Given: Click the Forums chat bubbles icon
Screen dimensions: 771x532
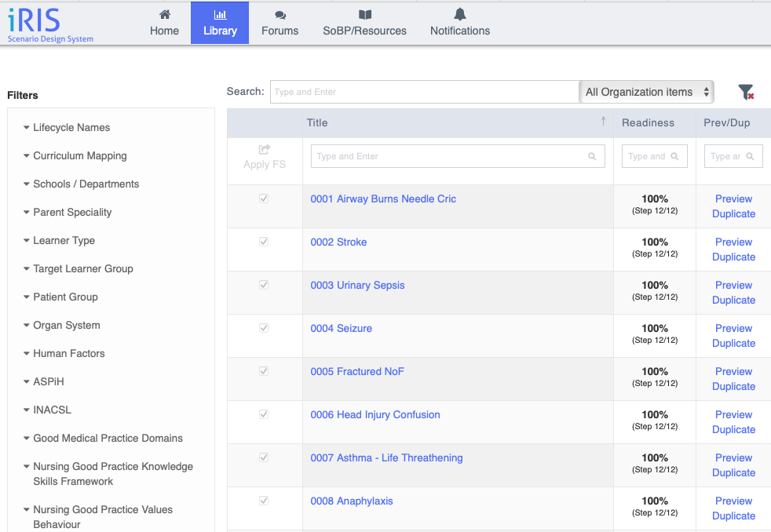Looking at the screenshot, I should pyautogui.click(x=280, y=15).
